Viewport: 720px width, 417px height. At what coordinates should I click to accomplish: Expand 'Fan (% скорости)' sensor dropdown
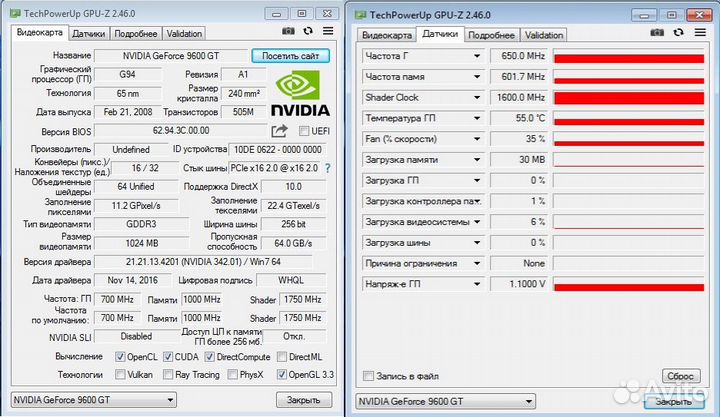tap(477, 139)
